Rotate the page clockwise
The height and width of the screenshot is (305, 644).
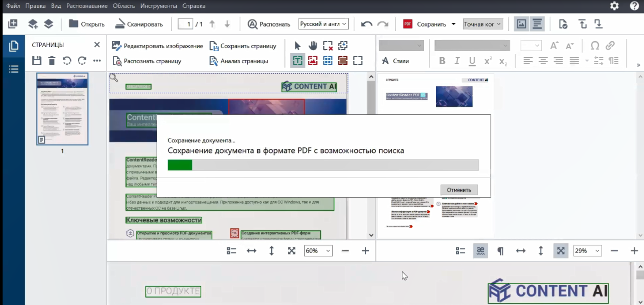[x=82, y=60]
